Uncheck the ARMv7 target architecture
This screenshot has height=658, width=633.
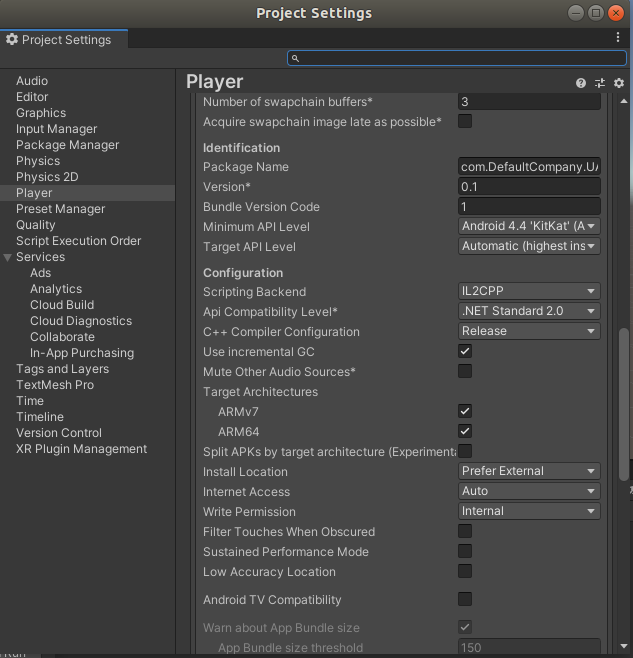pos(465,411)
